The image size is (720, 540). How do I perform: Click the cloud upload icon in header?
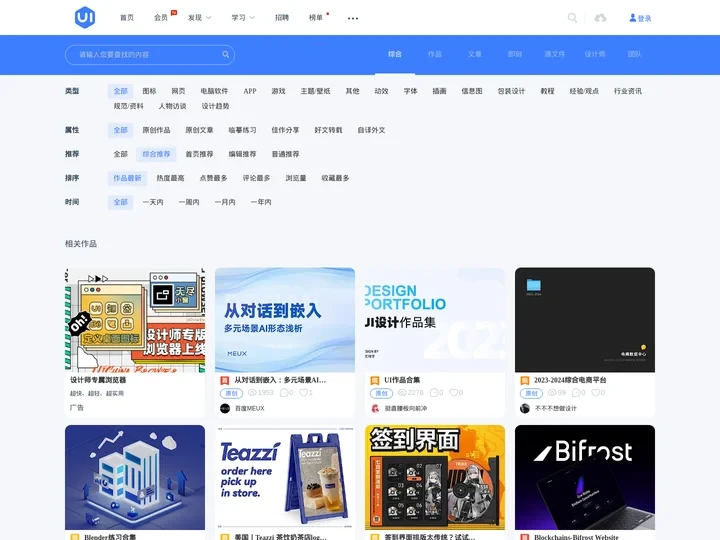pyautogui.click(x=600, y=18)
